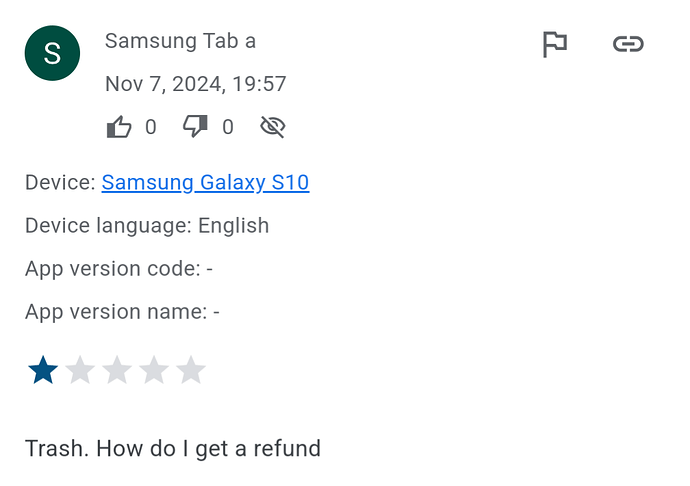
Task: Click the Device language: English line
Action: point(147,226)
